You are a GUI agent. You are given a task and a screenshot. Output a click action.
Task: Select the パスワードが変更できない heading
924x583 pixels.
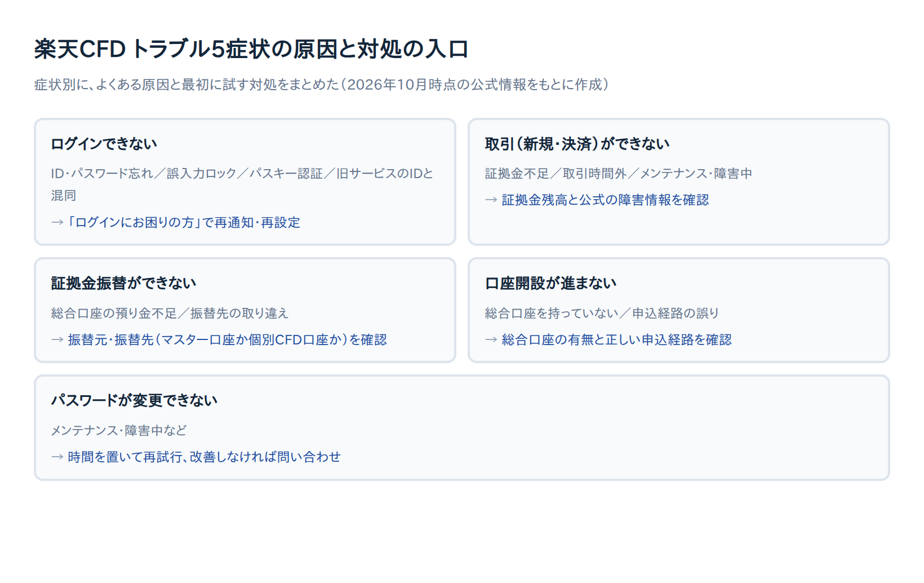coord(134,400)
